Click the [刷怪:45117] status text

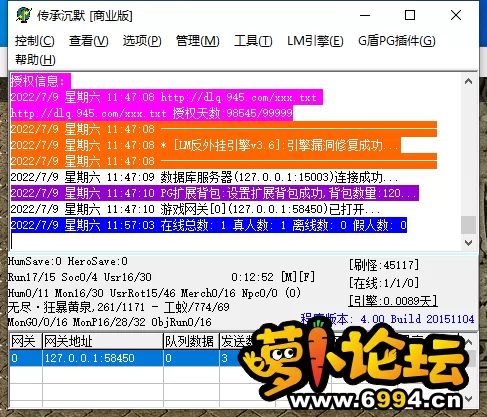(384, 265)
